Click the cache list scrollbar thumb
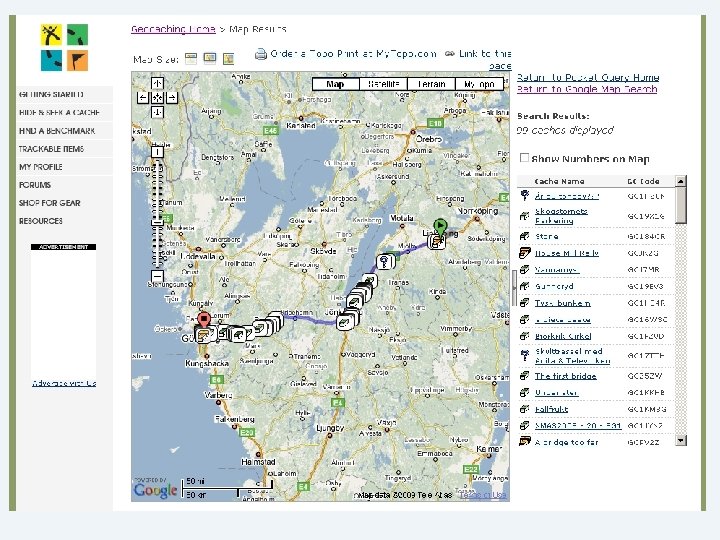720x540 pixels. (x=681, y=205)
